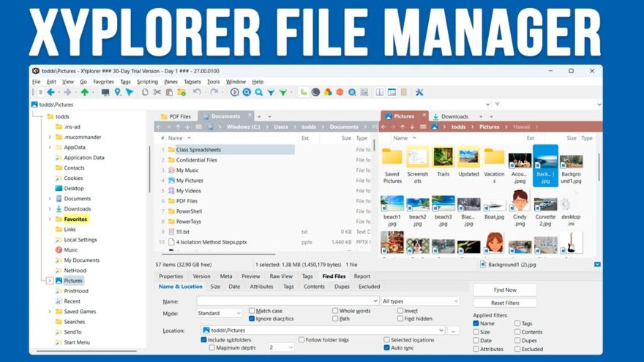This screenshot has height=362, width=644.
Task: Click the Undo toolbar icon
Action: tap(197, 92)
